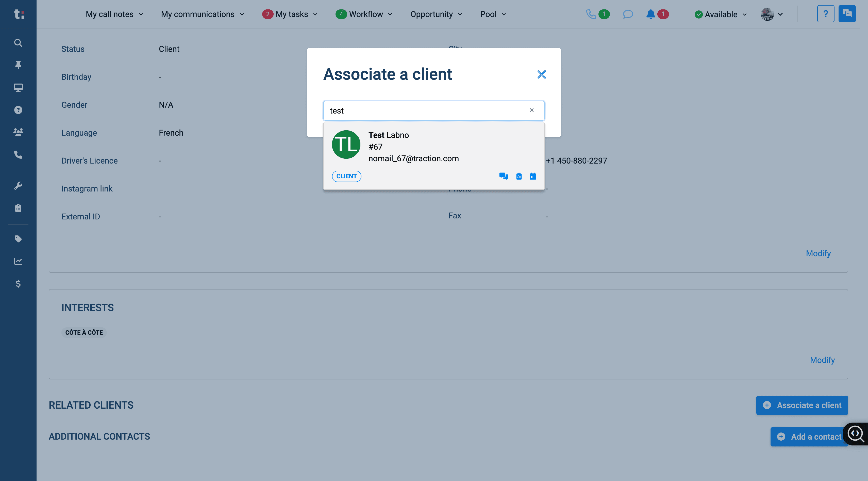This screenshot has height=481, width=868.
Task: Click the phone handset sidebar icon
Action: tap(18, 155)
